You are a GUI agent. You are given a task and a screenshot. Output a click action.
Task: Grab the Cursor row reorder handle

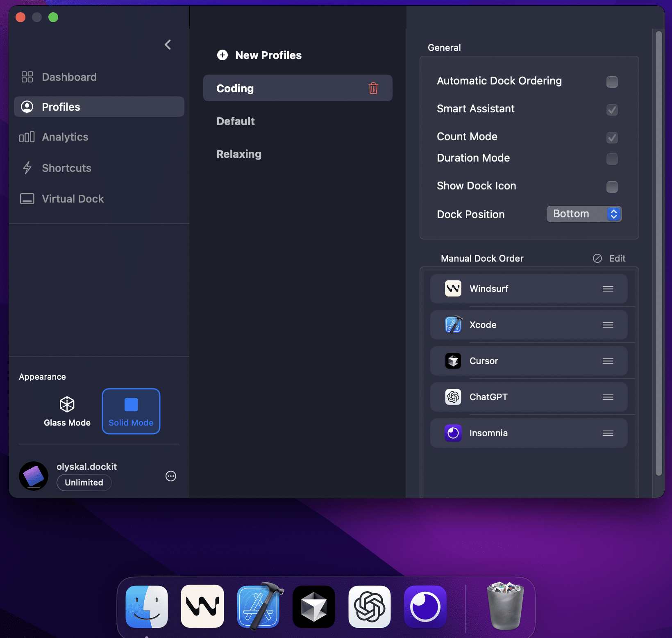608,361
